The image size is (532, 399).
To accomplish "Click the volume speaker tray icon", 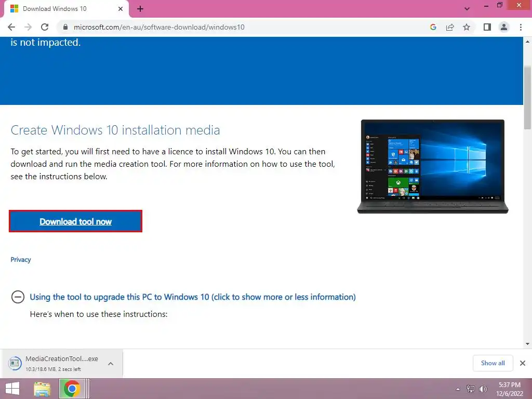I will click(483, 389).
